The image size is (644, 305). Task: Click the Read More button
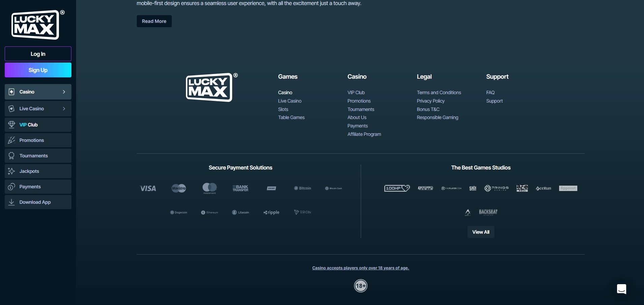154,21
